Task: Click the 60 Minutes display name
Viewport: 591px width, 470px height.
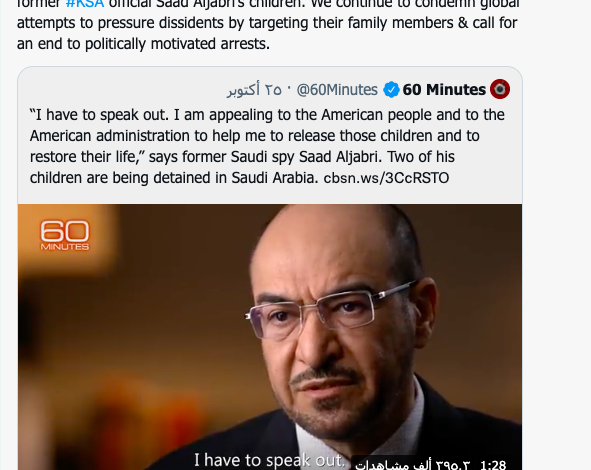Action: point(444,90)
